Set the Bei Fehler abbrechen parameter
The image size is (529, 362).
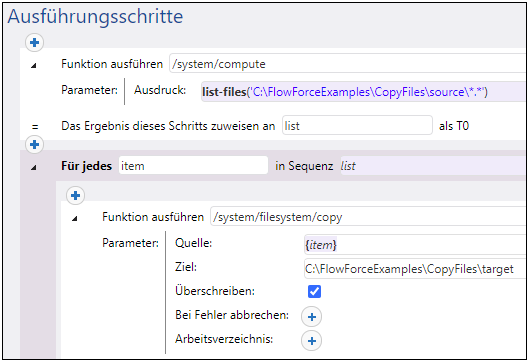pyautogui.click(x=311, y=317)
